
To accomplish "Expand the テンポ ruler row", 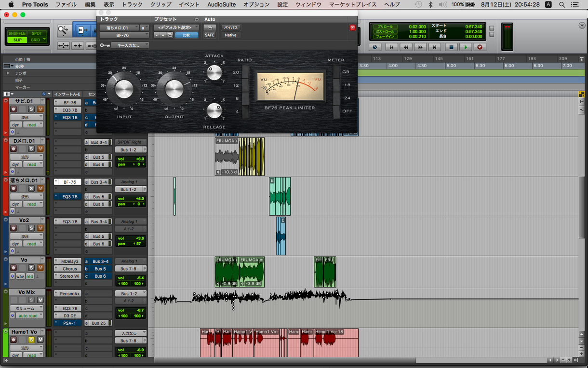I will click(8, 73).
